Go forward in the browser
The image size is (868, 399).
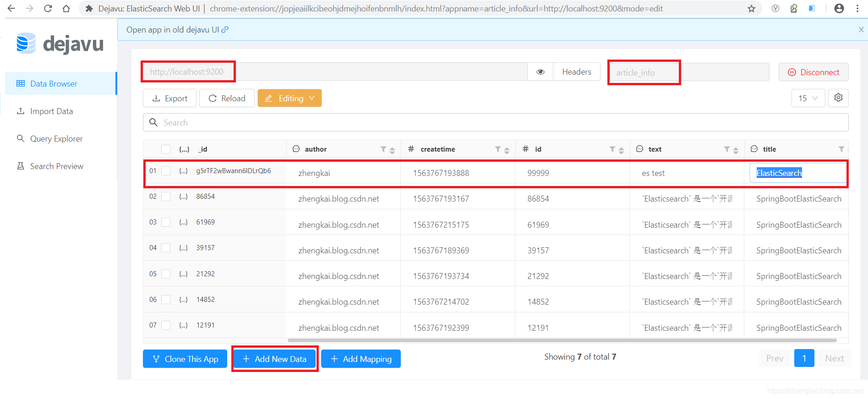(x=29, y=8)
